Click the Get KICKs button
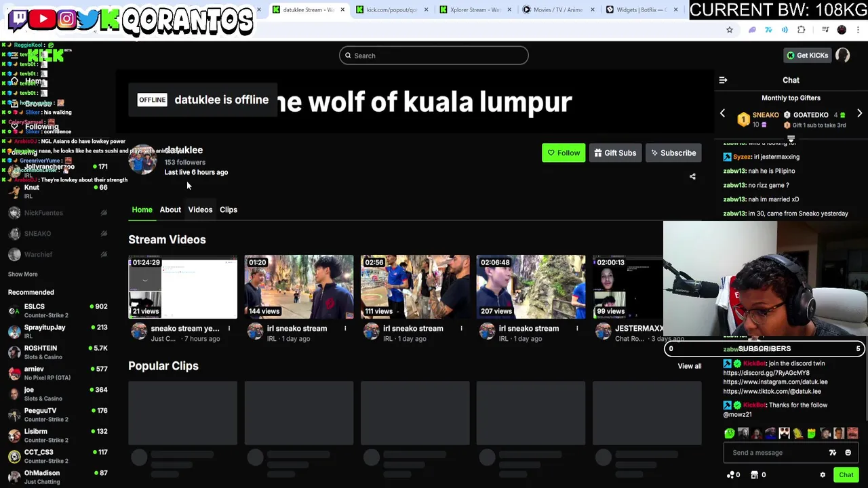The width and height of the screenshot is (868, 488). coord(807,56)
